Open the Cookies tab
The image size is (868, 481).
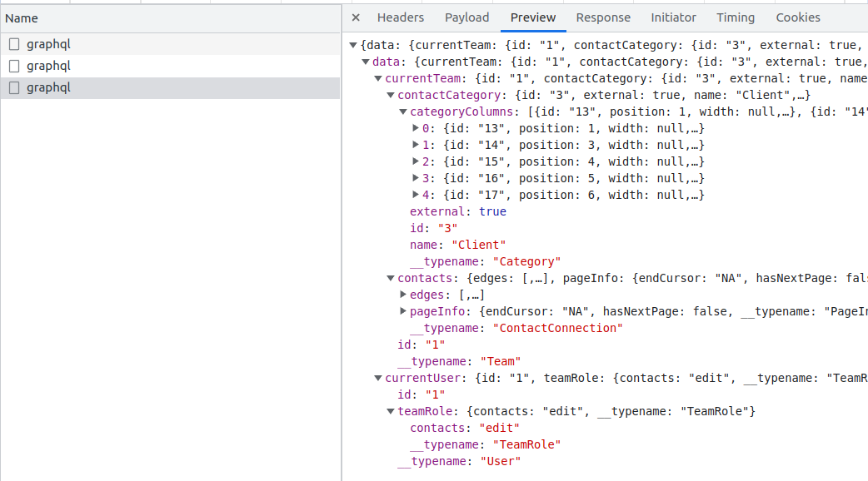[797, 17]
